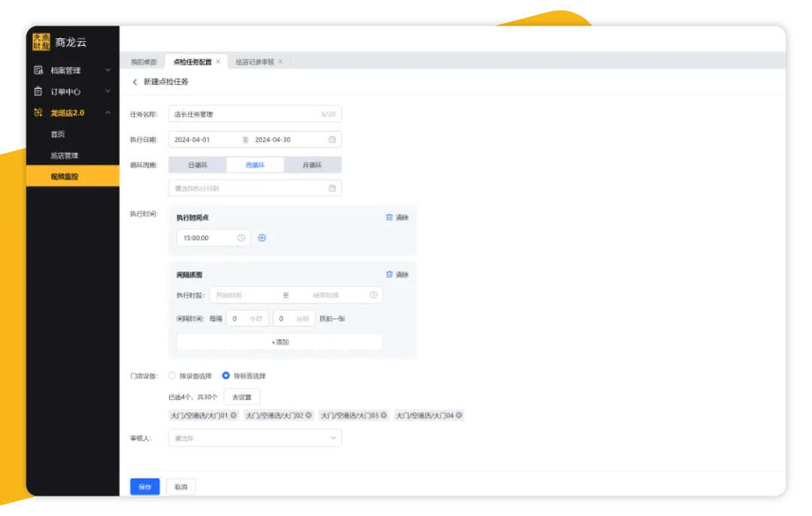Click the blue 保存 button

[145, 487]
